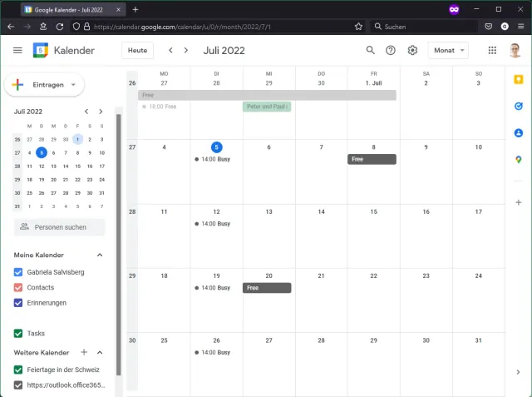This screenshot has width=532, height=397.
Task: Open Free event on July 20
Action: (x=267, y=288)
